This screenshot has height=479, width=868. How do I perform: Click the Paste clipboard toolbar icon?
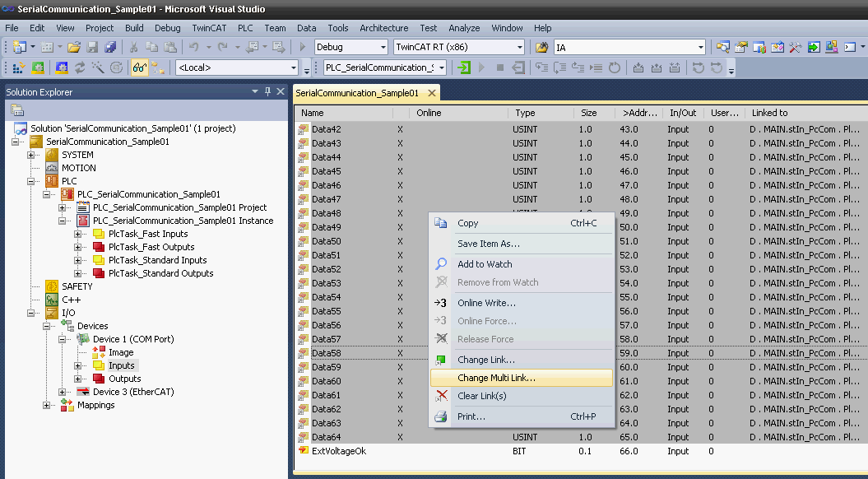tap(170, 47)
